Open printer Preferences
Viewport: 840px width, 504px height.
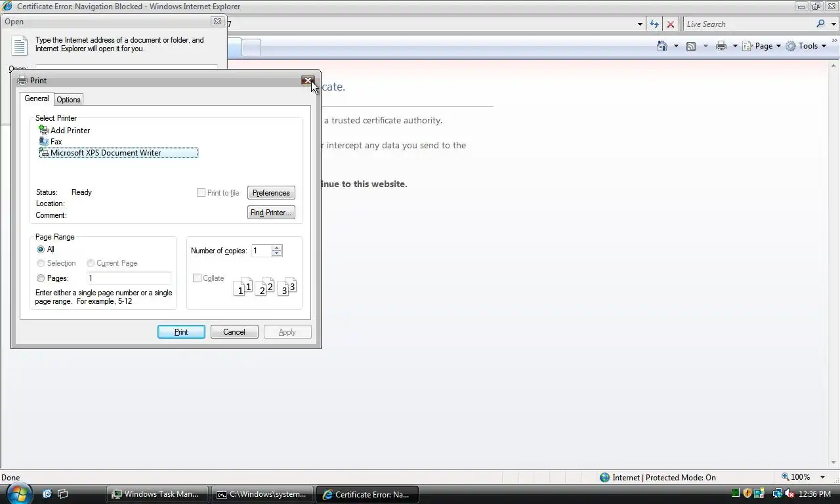[271, 193]
